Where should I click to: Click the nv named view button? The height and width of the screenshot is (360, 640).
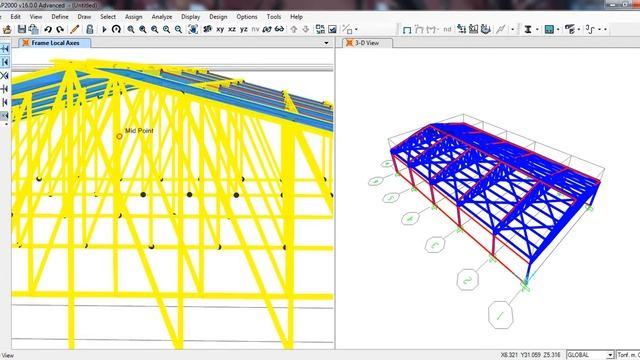256,29
